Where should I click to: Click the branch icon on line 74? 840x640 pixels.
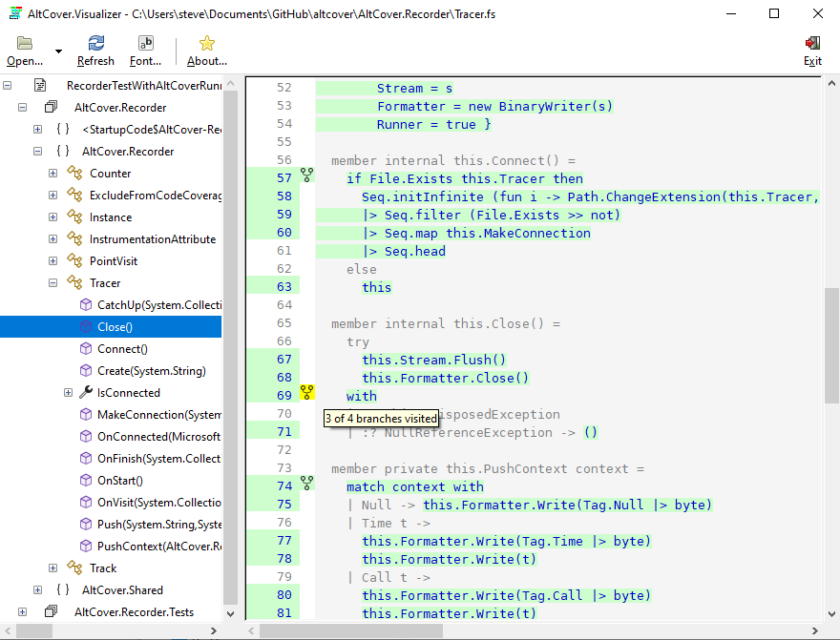[x=306, y=484]
